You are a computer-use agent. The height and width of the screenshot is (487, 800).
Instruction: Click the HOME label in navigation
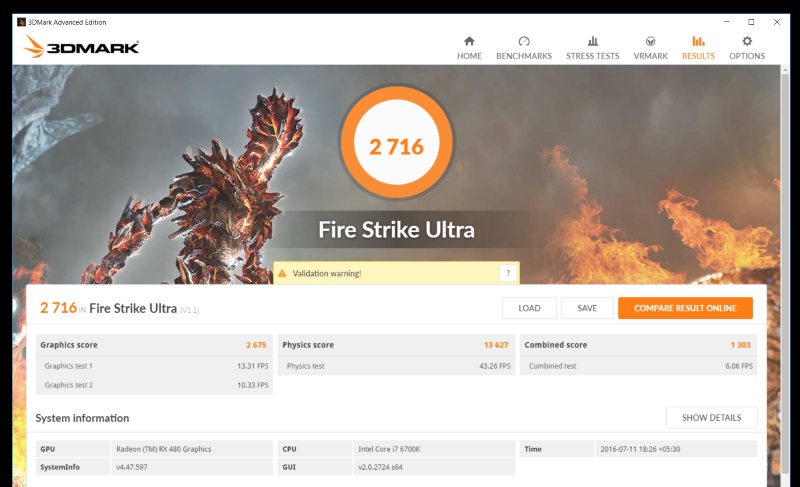coord(469,56)
